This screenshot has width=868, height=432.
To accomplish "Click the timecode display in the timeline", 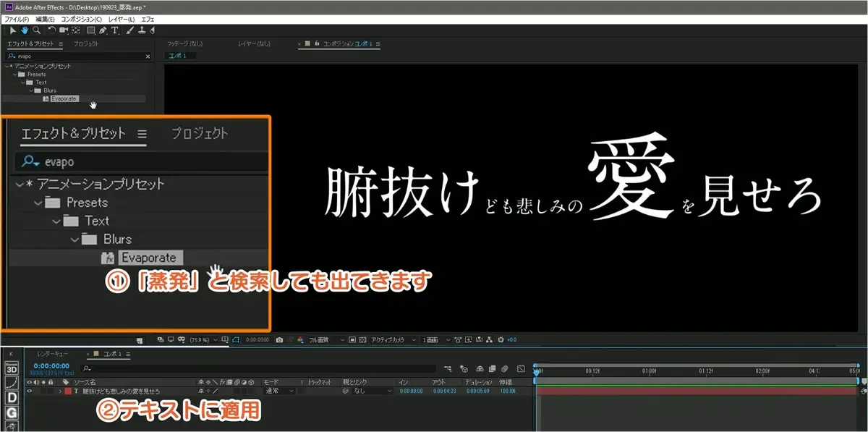I will point(51,367).
